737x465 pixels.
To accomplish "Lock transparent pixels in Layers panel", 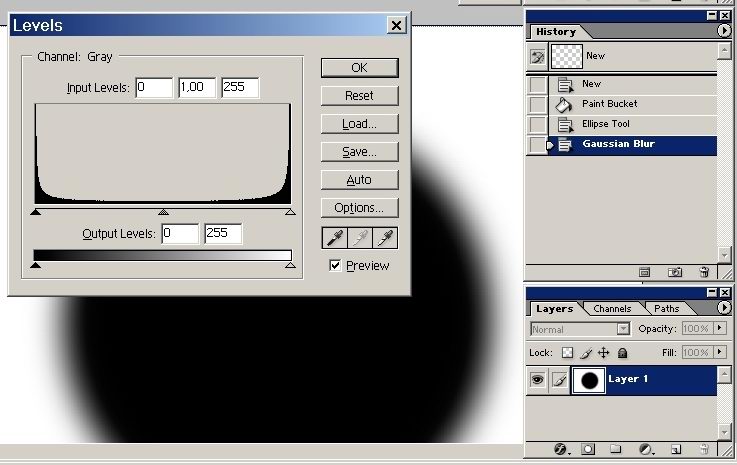I will pyautogui.click(x=567, y=353).
